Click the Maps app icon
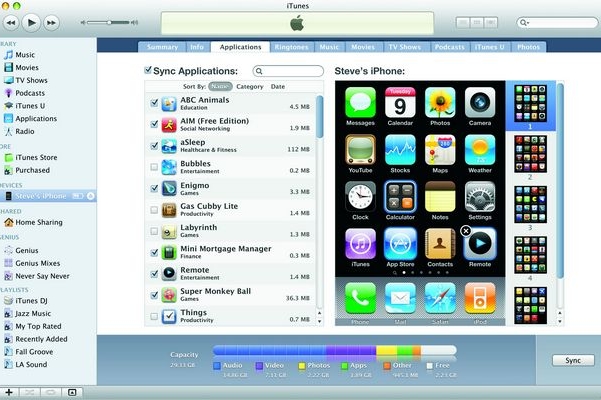The height and width of the screenshot is (400, 601). pyautogui.click(x=440, y=150)
